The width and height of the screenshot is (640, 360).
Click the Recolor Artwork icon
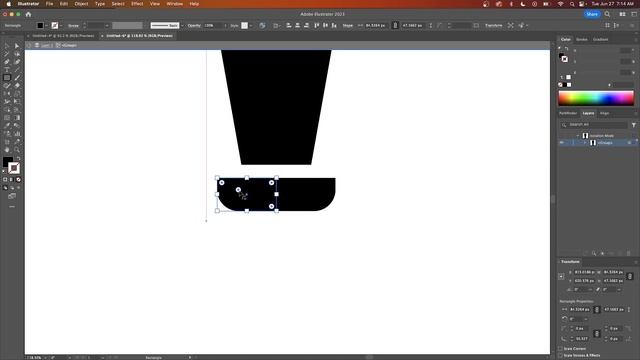262,25
